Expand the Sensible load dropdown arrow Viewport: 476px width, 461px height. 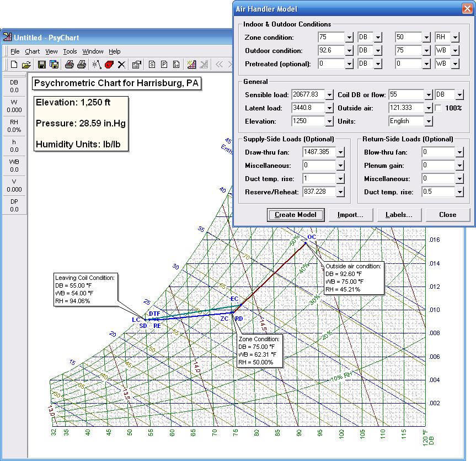pos(329,95)
